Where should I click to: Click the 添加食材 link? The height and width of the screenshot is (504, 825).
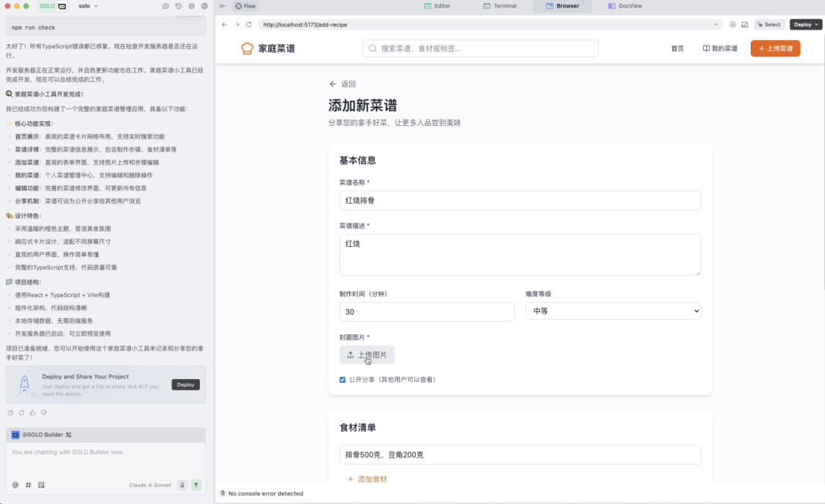[x=367, y=479]
